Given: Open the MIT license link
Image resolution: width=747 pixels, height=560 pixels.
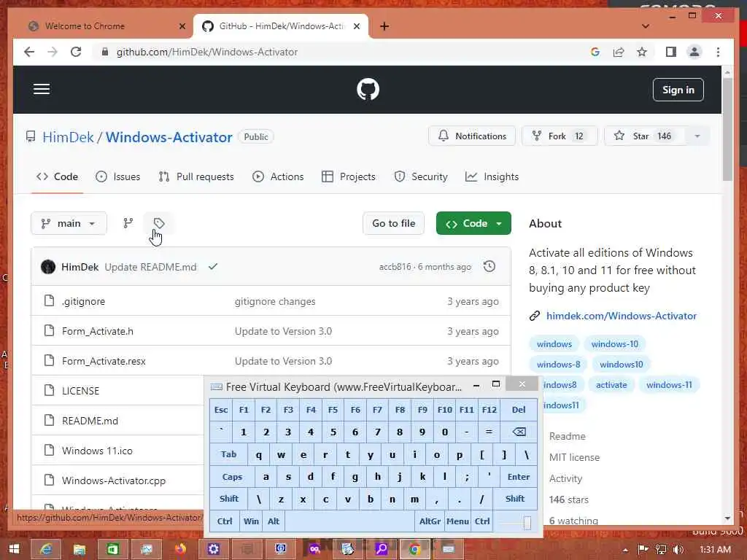Looking at the screenshot, I should (x=574, y=457).
